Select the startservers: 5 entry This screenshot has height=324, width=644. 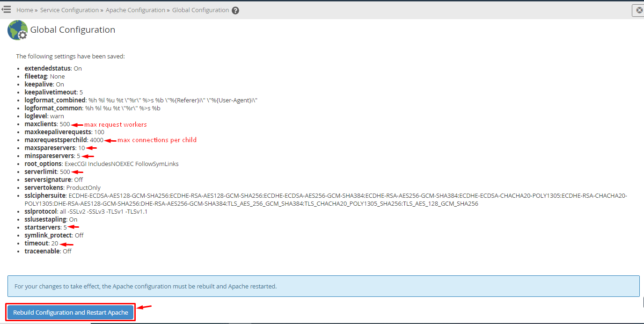coord(46,227)
